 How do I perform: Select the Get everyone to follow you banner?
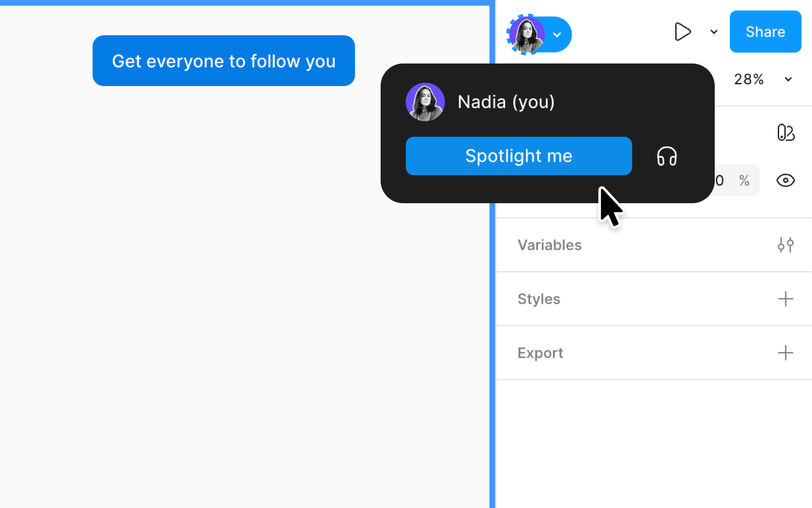click(224, 61)
